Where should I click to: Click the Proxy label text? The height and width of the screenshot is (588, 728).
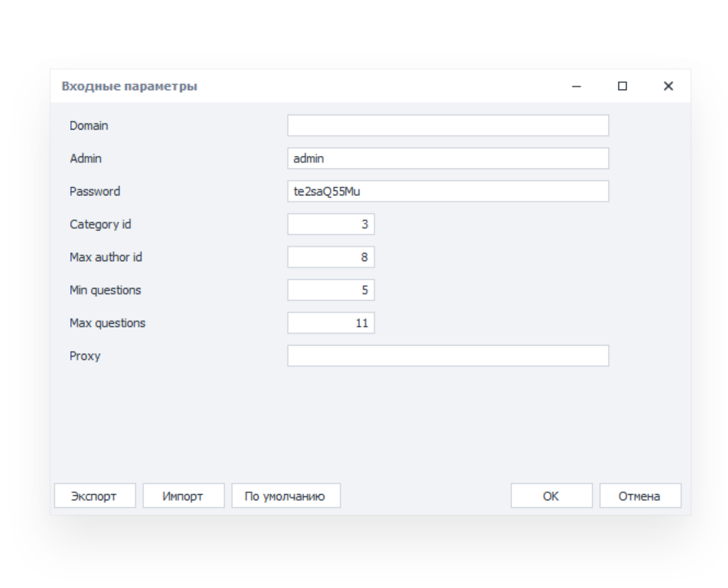click(85, 356)
